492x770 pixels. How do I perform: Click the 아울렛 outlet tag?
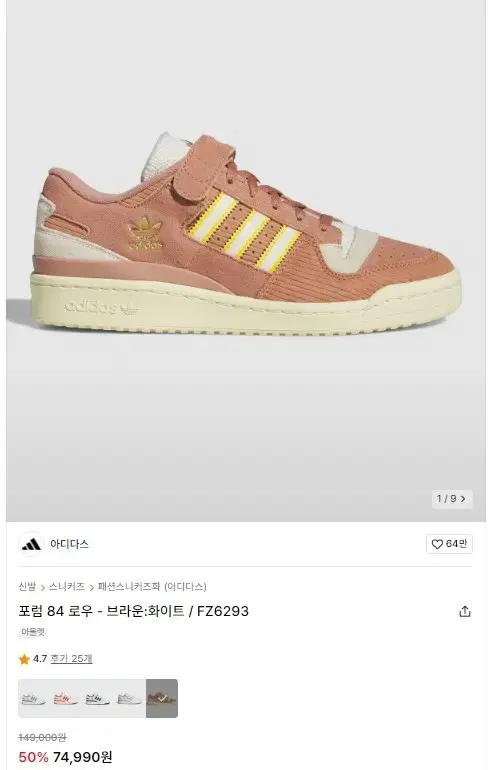33,632
